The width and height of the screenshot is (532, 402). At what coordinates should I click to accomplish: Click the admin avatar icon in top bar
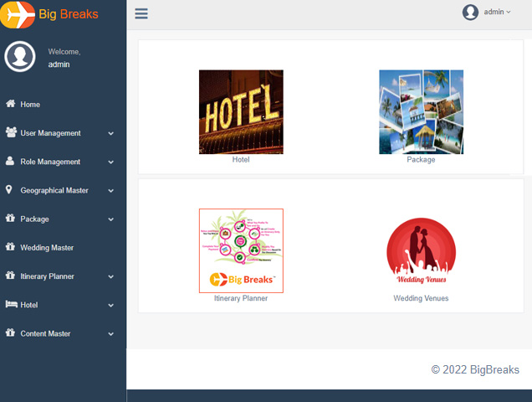(x=470, y=13)
